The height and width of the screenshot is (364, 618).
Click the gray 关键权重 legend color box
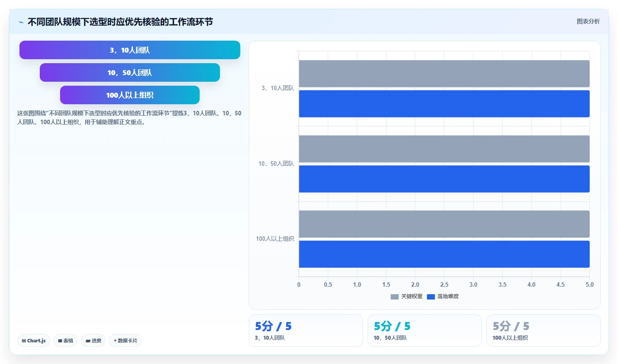pos(394,296)
